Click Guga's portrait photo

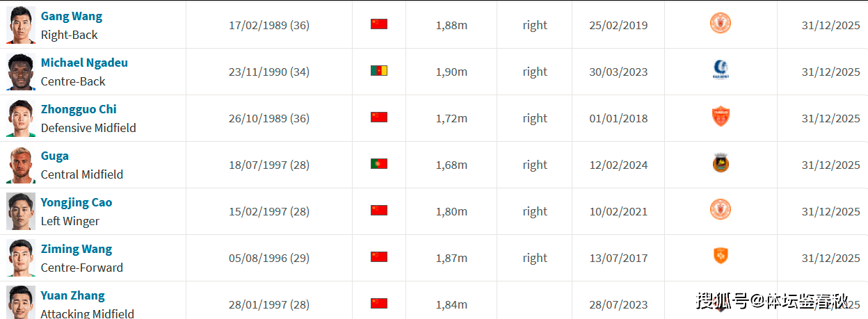point(21,165)
